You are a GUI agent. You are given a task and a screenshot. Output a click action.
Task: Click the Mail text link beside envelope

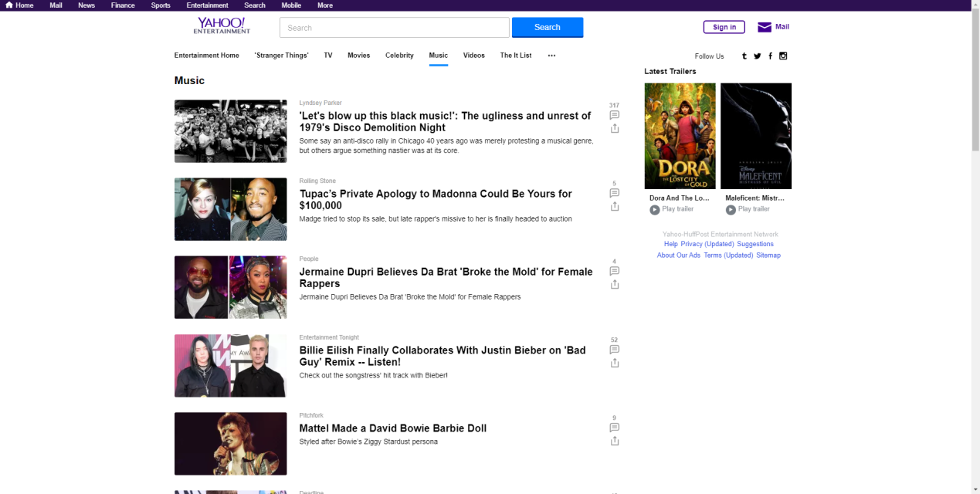click(782, 27)
